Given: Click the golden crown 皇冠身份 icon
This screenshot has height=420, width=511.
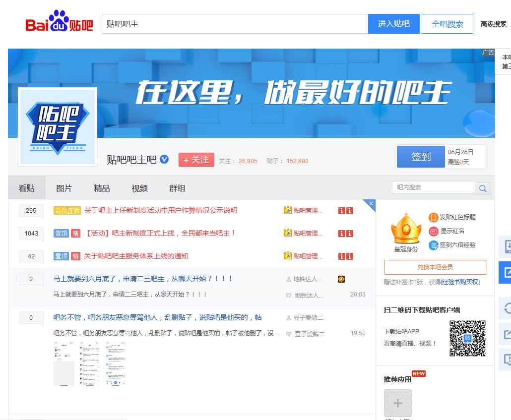Looking at the screenshot, I should point(406,229).
